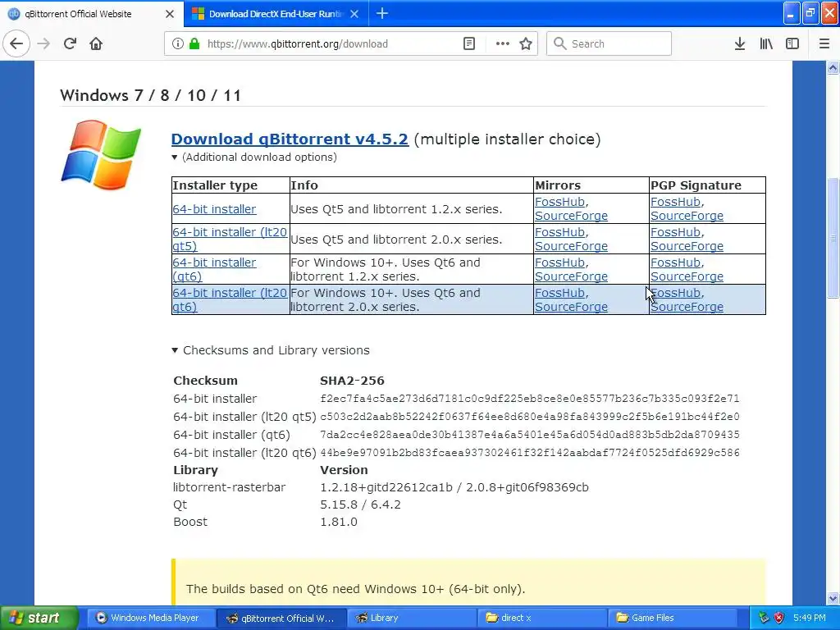
Task: Close the Download DirectX tab
Action: coord(354,14)
